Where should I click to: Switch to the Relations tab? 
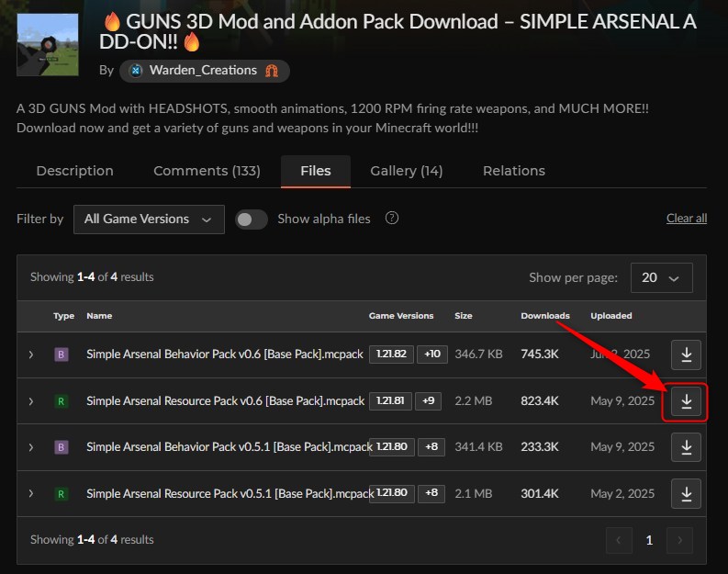click(x=514, y=171)
